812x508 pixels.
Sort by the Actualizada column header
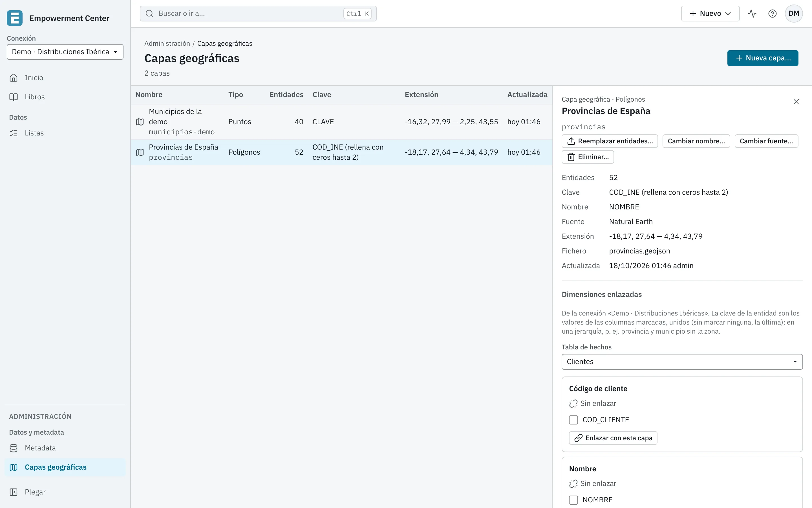click(527, 95)
